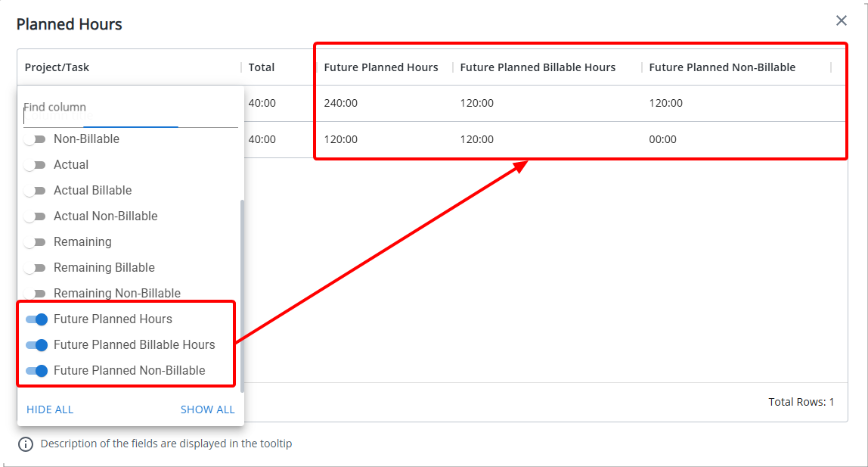Show the Remaining Billable column
Image resolution: width=868 pixels, height=467 pixels.
click(36, 268)
